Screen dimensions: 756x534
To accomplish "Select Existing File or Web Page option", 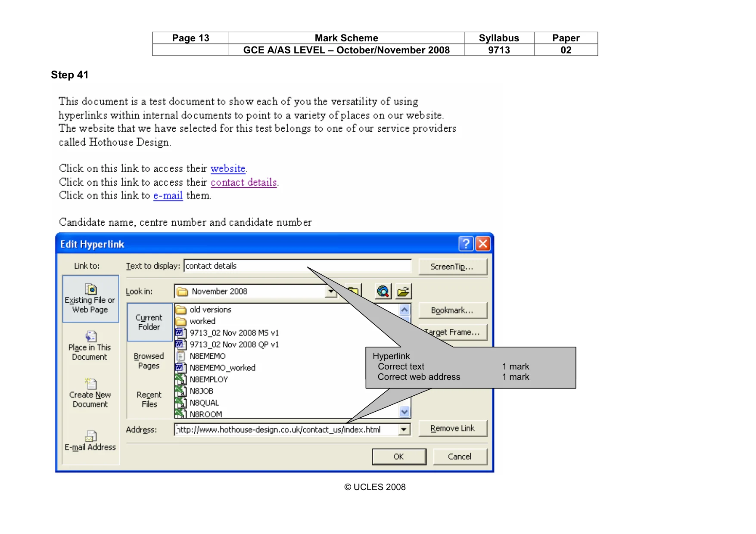I will click(x=90, y=299).
